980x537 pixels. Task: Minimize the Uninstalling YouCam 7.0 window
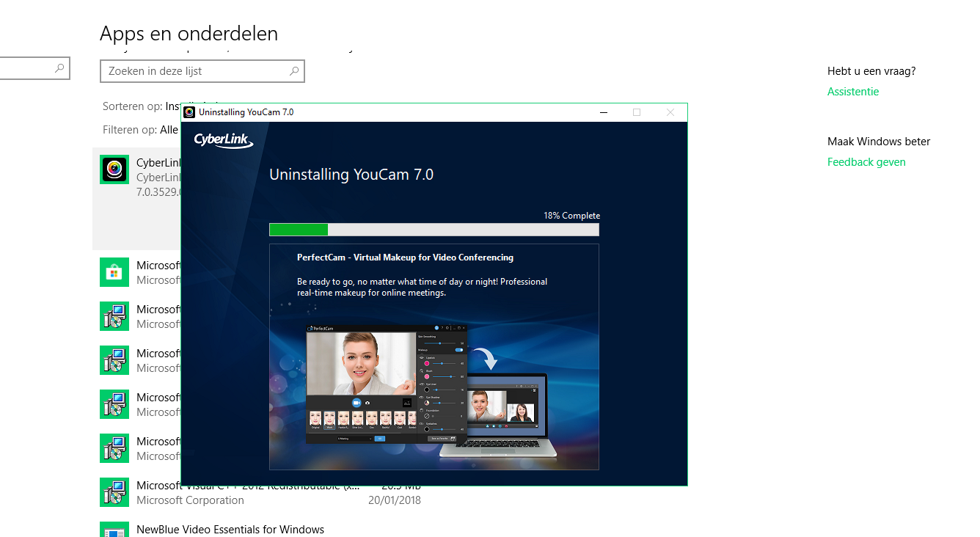pyautogui.click(x=604, y=112)
